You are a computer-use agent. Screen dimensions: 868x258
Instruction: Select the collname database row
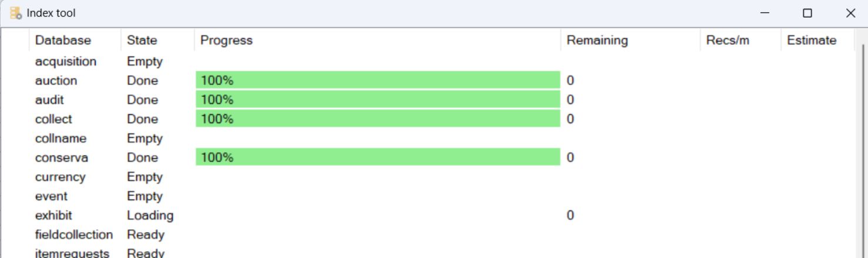point(60,138)
